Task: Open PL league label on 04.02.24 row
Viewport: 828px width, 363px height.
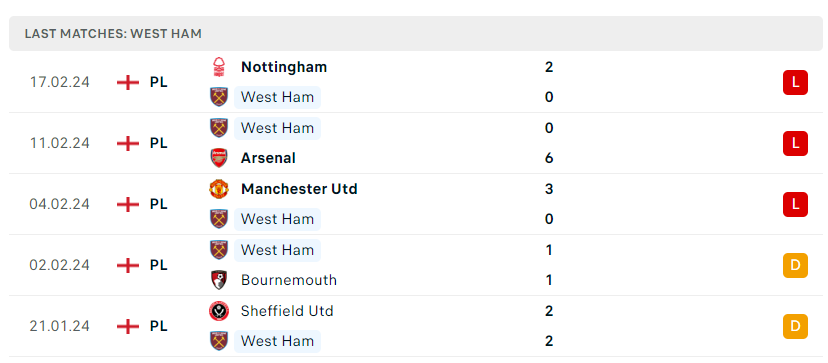Action: pos(158,204)
